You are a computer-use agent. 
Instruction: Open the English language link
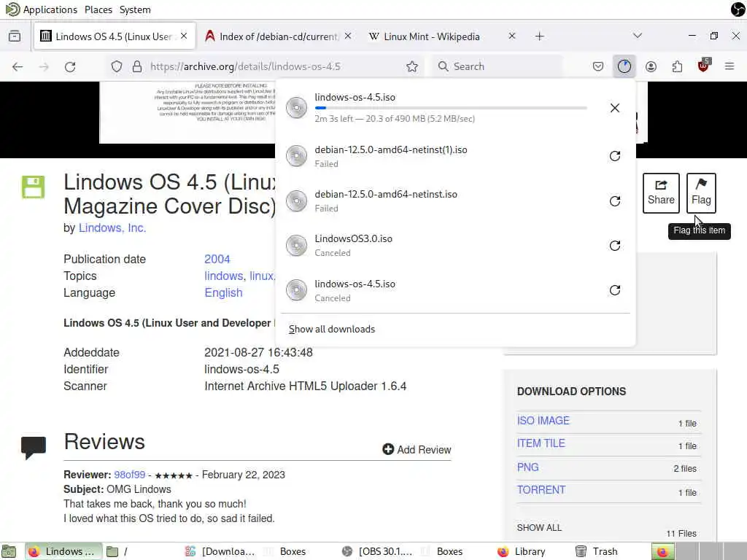tap(223, 293)
